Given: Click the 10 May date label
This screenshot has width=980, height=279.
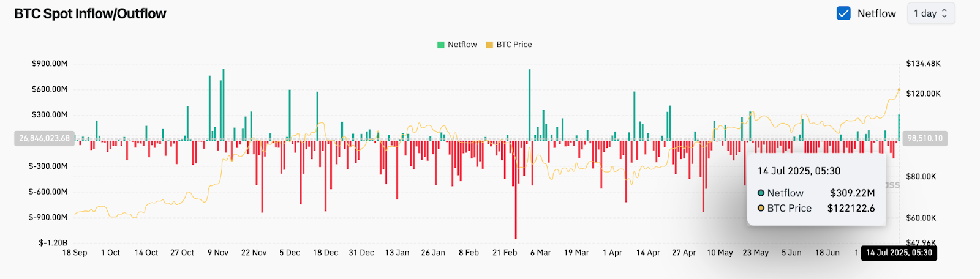Looking at the screenshot, I should tap(720, 253).
